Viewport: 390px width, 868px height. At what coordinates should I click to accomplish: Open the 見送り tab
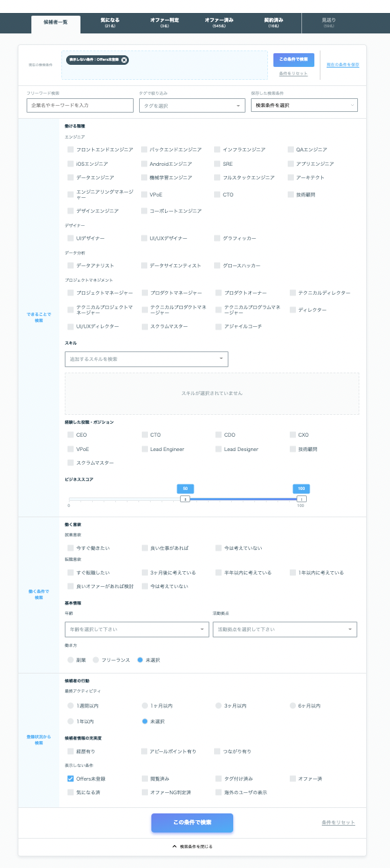click(329, 23)
